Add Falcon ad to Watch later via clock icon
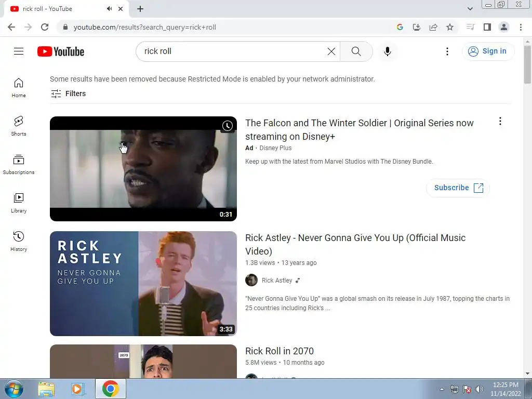The image size is (532, 399). pyautogui.click(x=228, y=126)
